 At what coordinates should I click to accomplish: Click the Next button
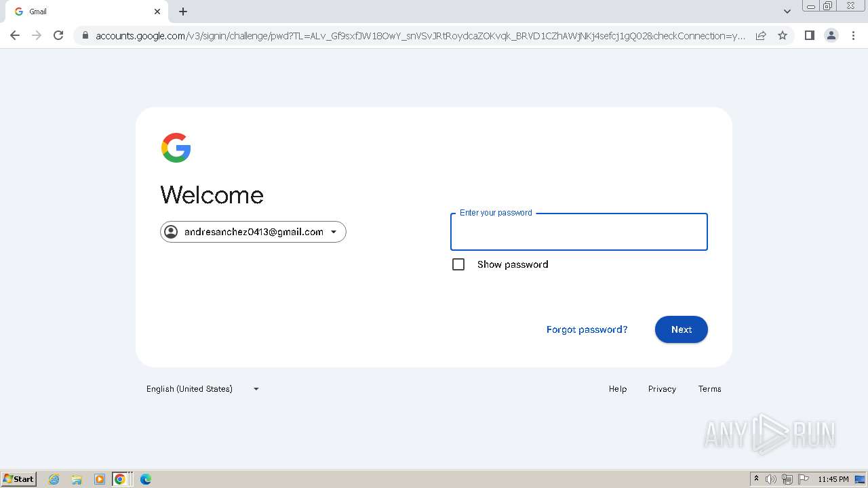click(x=682, y=329)
